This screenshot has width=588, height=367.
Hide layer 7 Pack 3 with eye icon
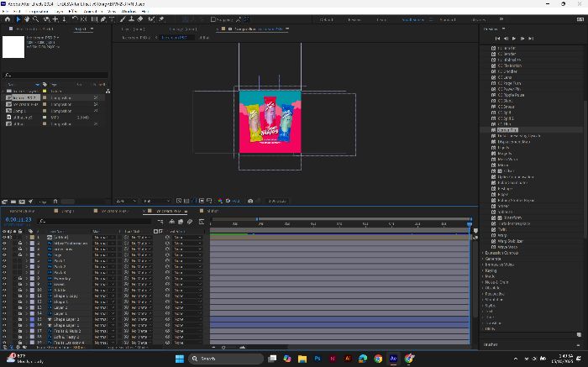4,273
